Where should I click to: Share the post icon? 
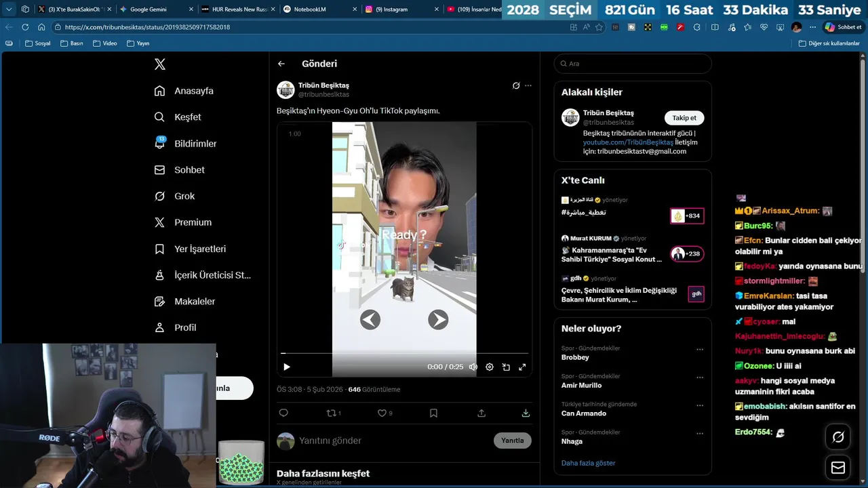point(481,413)
